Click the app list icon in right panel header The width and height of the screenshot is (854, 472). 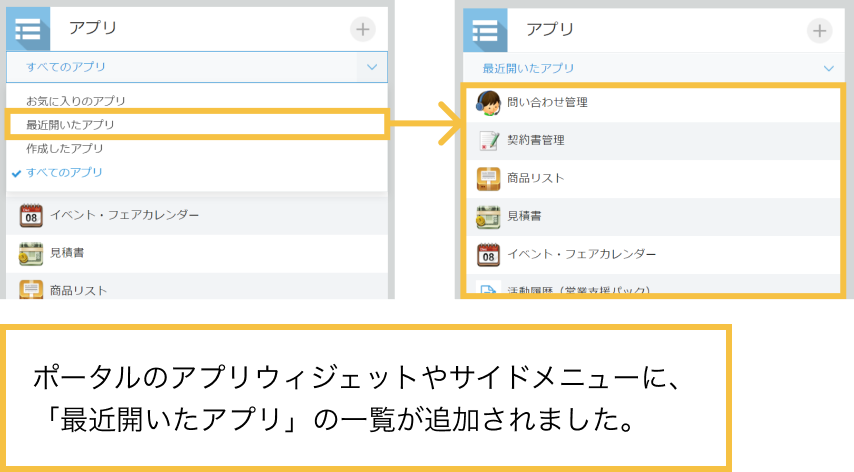pos(485,30)
